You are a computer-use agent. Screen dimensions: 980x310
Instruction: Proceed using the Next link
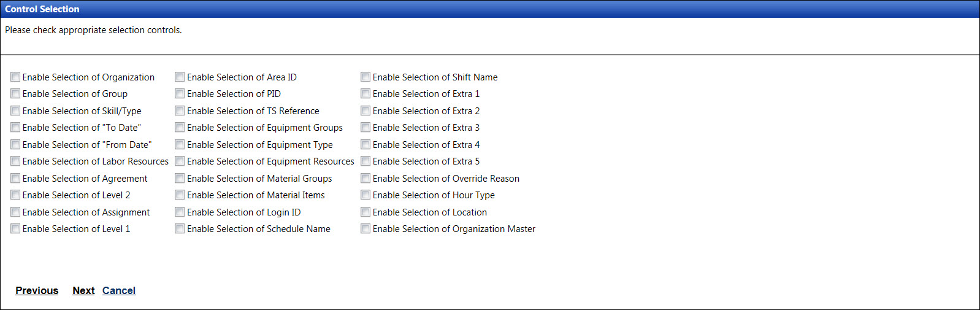click(83, 291)
